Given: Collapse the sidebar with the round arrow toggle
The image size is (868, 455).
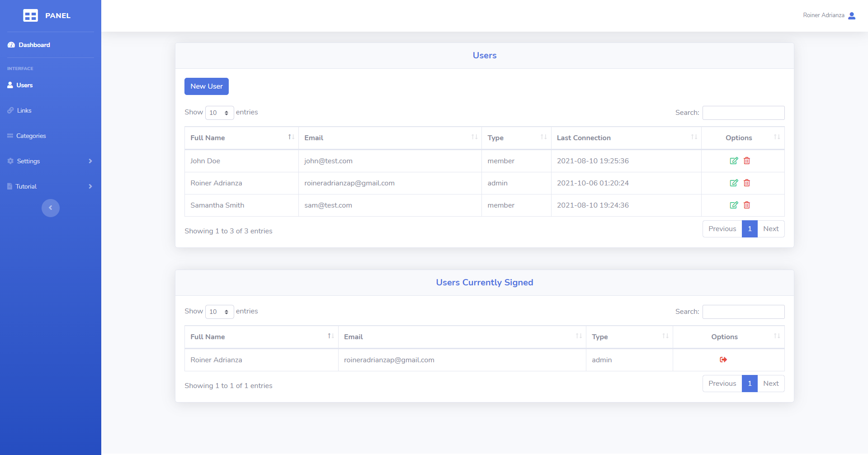Looking at the screenshot, I should tap(51, 208).
